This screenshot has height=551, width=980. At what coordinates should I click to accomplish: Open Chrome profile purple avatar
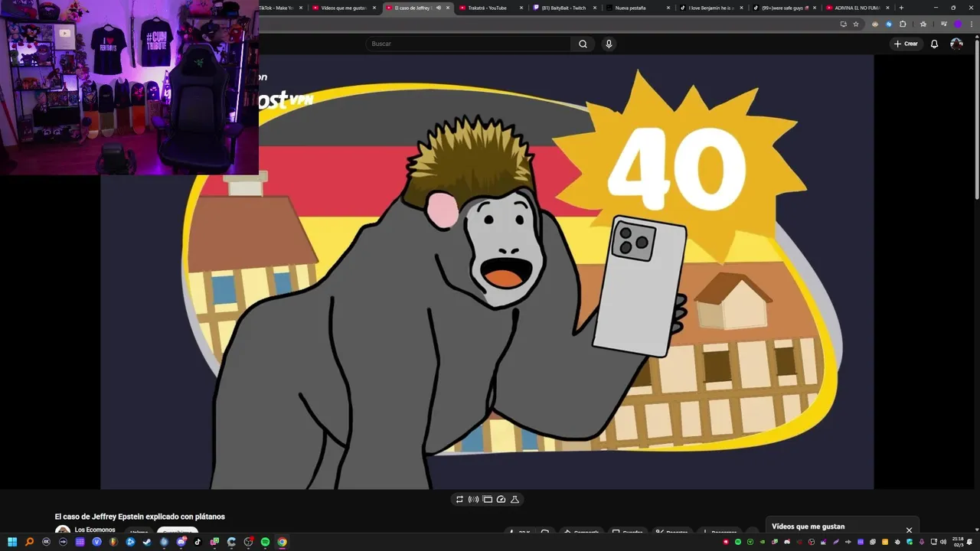(958, 24)
